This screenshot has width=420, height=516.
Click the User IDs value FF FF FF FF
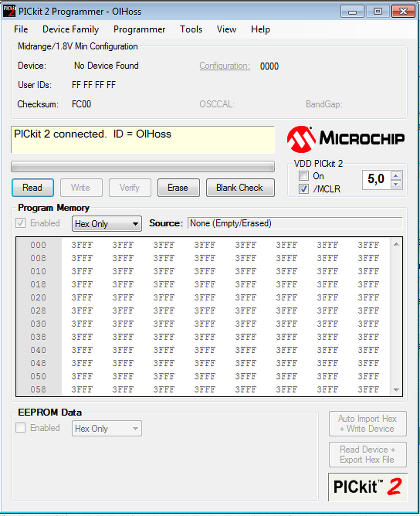(x=93, y=85)
